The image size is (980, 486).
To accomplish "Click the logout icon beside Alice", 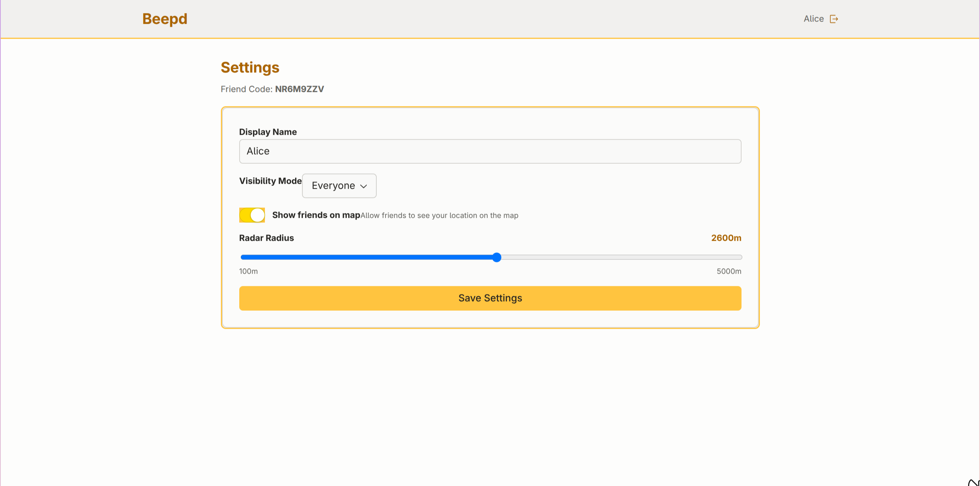I will click(834, 19).
